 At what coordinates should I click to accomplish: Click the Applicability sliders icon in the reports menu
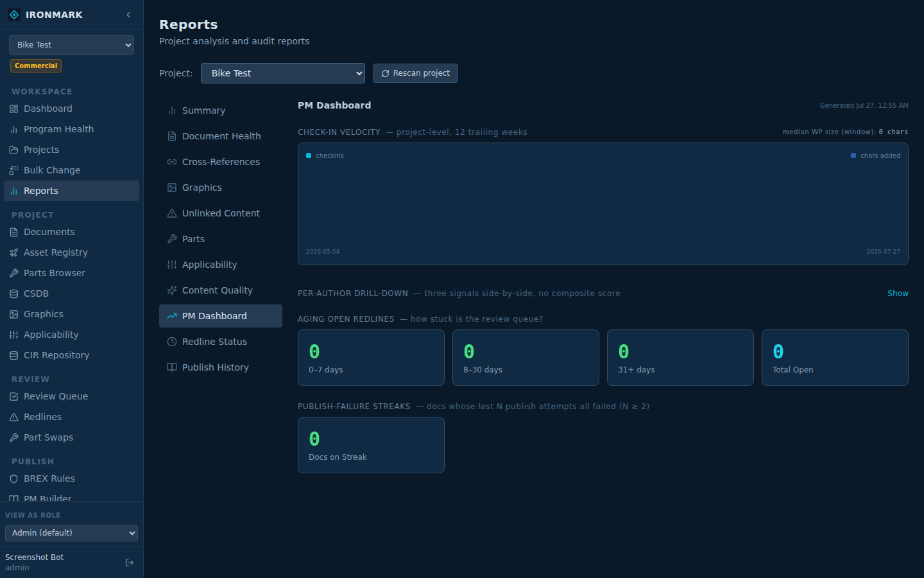click(x=172, y=265)
